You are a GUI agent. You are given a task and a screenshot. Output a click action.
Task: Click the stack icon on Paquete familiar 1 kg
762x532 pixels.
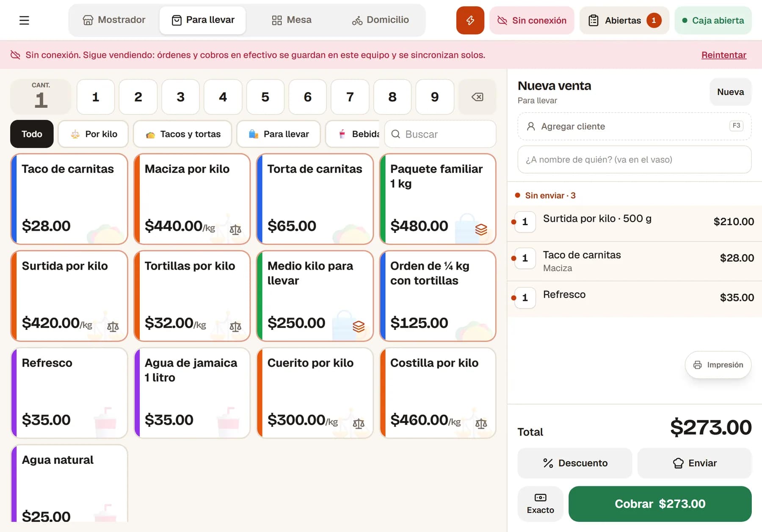click(481, 229)
